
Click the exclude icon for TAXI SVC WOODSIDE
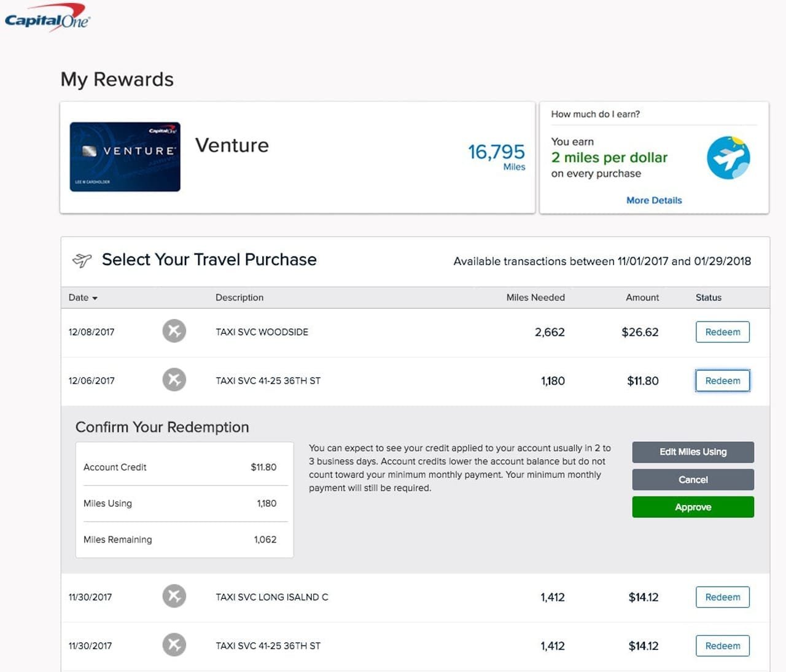point(174,331)
